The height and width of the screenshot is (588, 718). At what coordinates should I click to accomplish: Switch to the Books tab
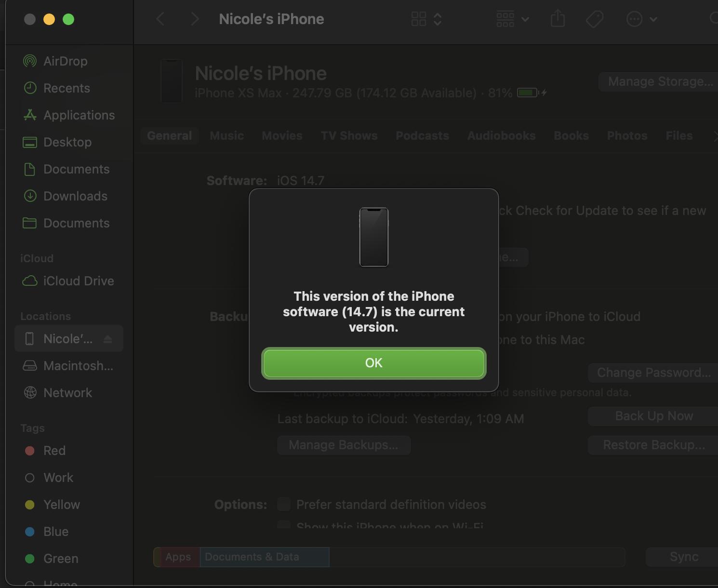(572, 136)
